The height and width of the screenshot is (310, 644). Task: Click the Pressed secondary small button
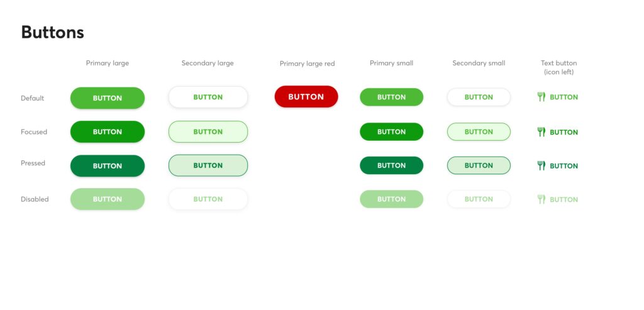pos(479,165)
